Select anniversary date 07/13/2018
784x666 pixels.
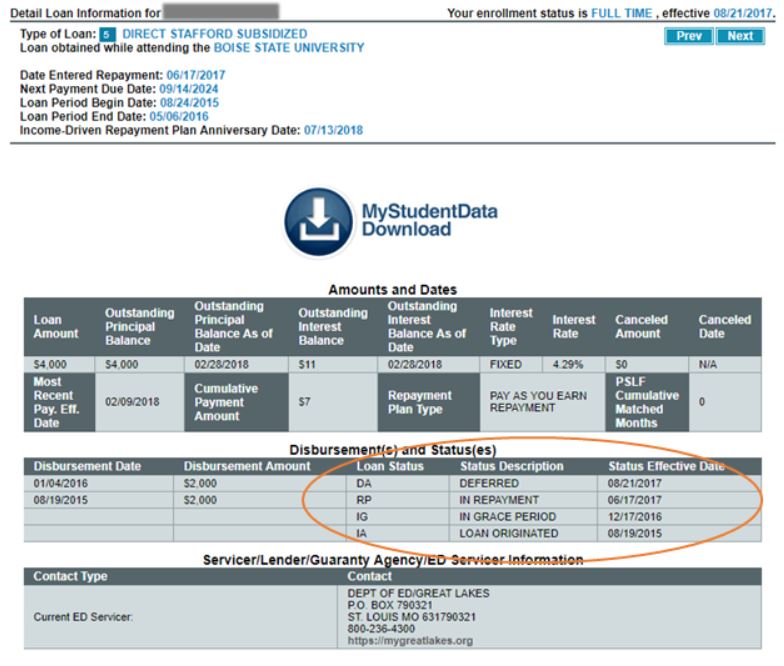click(334, 130)
